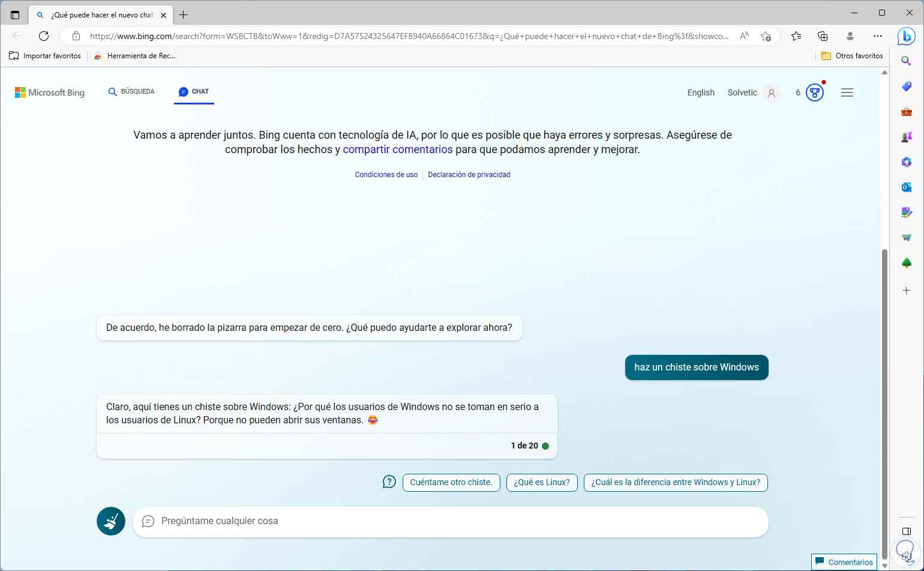The width and height of the screenshot is (924, 571).
Task: Click the Bing URL address bar
Action: click(x=409, y=36)
